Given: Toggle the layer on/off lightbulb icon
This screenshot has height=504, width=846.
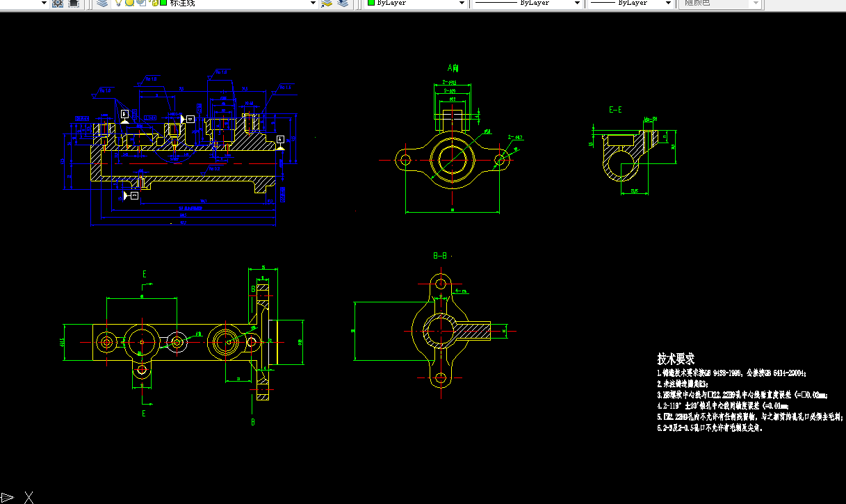Looking at the screenshot, I should pos(119,3).
